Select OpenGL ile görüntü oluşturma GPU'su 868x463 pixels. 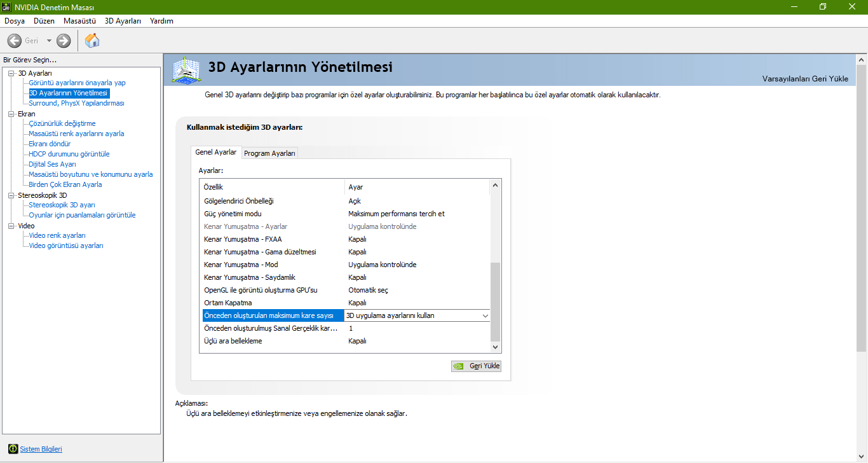coord(345,290)
